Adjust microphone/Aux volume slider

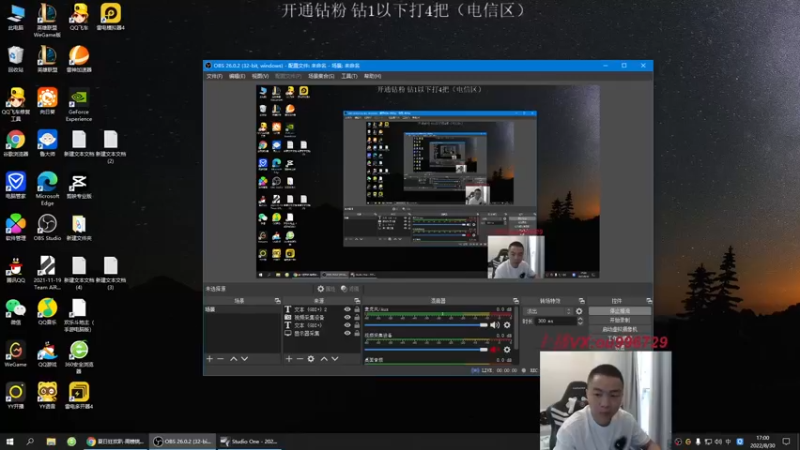[426, 325]
